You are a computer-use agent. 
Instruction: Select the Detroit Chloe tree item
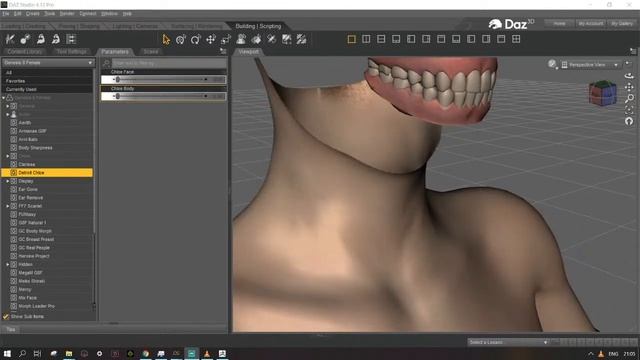47,173
